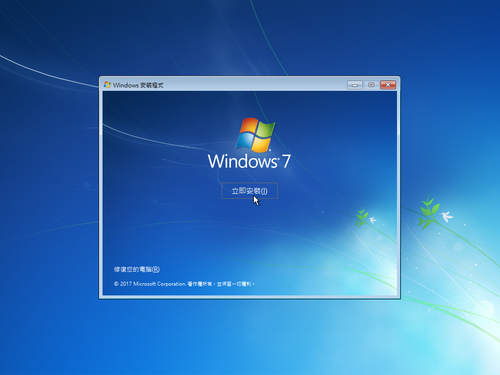The width and height of the screenshot is (500, 375).
Task: Open the 修復您的電腦(R) repair link
Action: click(x=137, y=269)
